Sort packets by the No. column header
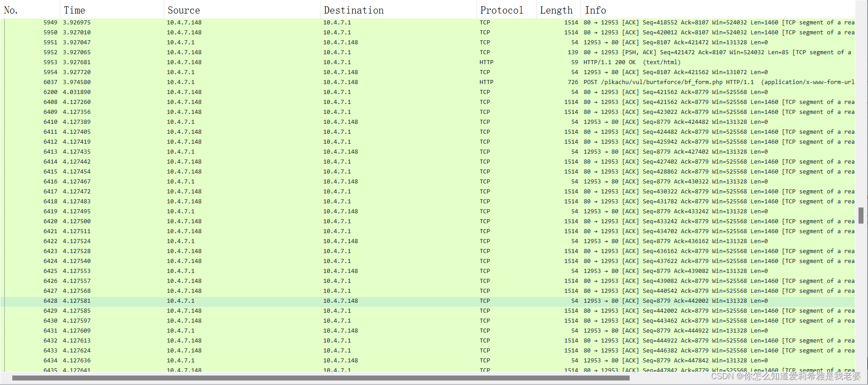 point(30,10)
